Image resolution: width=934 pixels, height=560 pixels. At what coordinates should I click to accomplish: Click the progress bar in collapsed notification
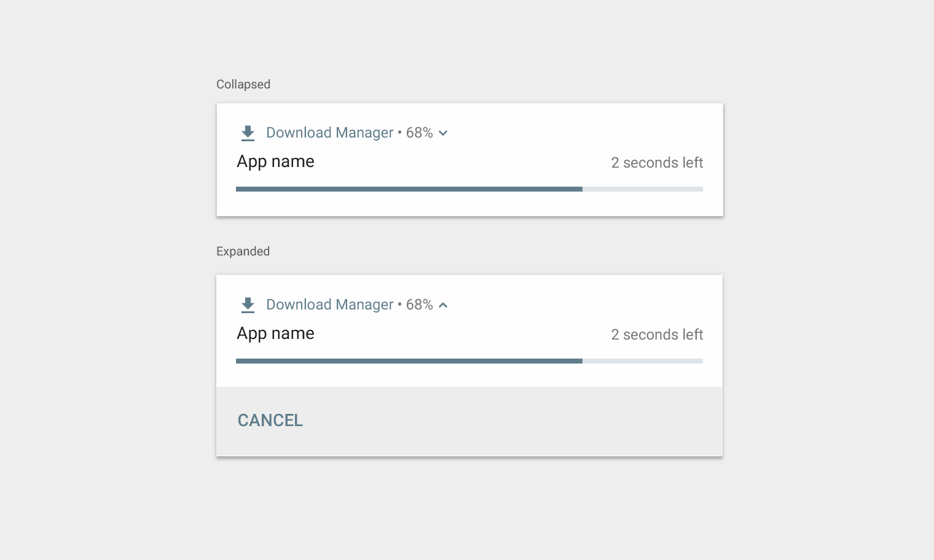469,189
